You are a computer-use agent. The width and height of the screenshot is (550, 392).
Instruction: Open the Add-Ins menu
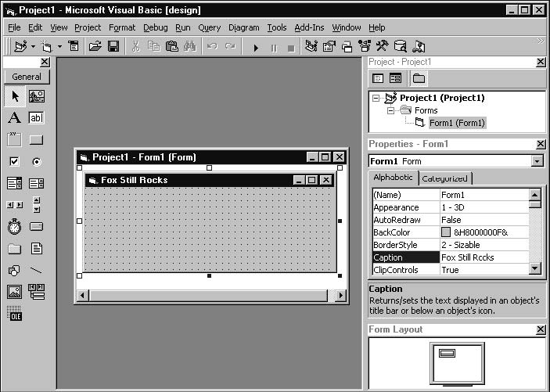[x=309, y=27]
